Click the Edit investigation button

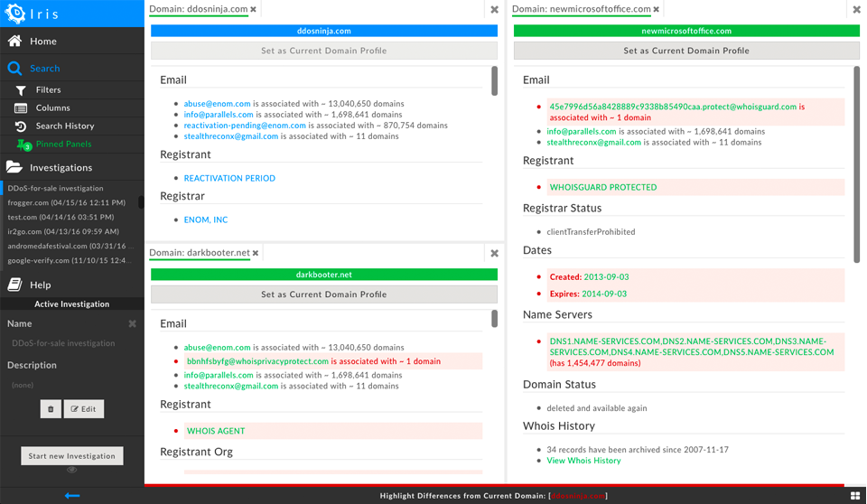(x=83, y=409)
